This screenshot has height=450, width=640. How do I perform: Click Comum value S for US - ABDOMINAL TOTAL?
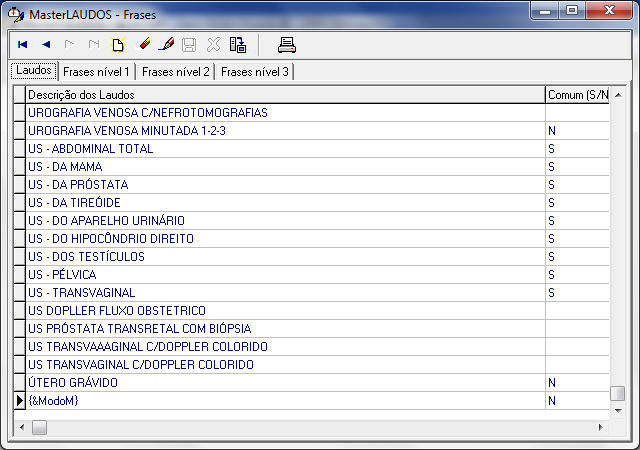pyautogui.click(x=577, y=149)
